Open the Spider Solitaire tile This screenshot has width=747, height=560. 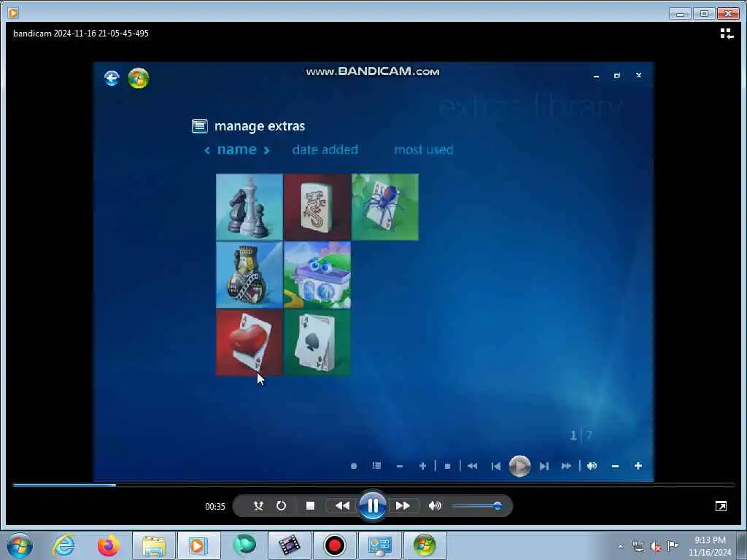click(385, 206)
